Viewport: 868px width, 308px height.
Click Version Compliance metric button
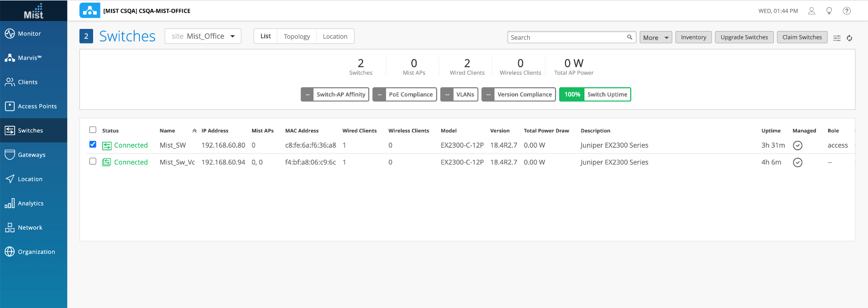pyautogui.click(x=519, y=95)
